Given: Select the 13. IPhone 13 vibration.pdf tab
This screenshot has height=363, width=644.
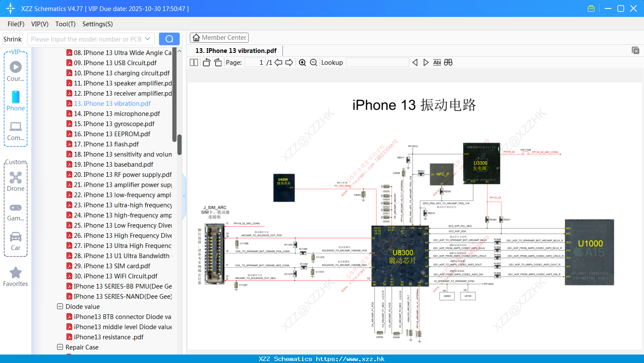Looking at the screenshot, I should 236,50.
